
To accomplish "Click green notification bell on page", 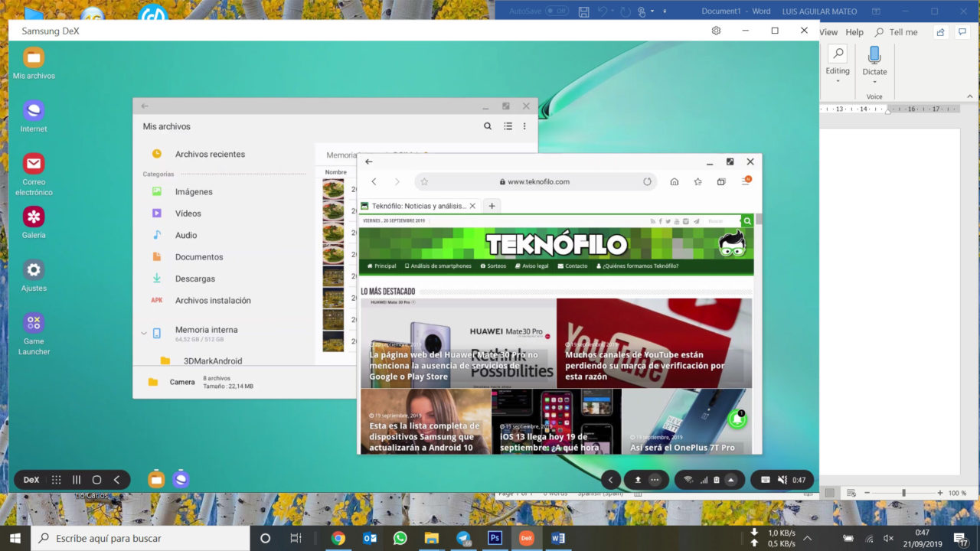I will [737, 419].
